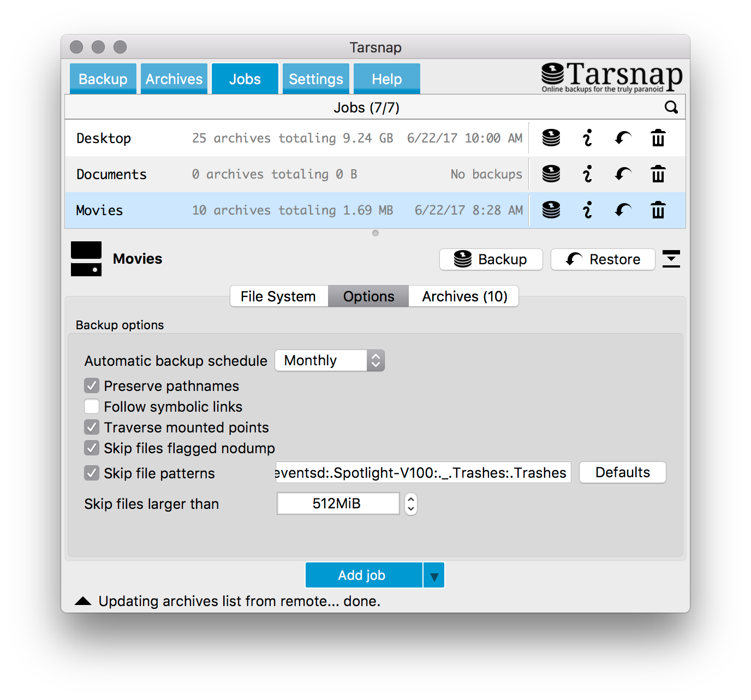Delete the Desktop job via trash icon
This screenshot has width=751, height=700.
658,138
